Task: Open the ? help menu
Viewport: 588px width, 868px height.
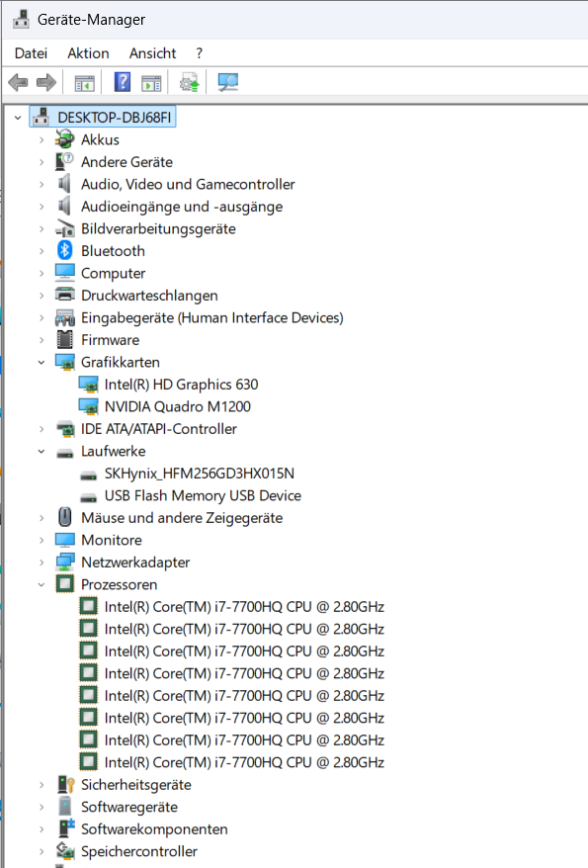Action: click(200, 53)
